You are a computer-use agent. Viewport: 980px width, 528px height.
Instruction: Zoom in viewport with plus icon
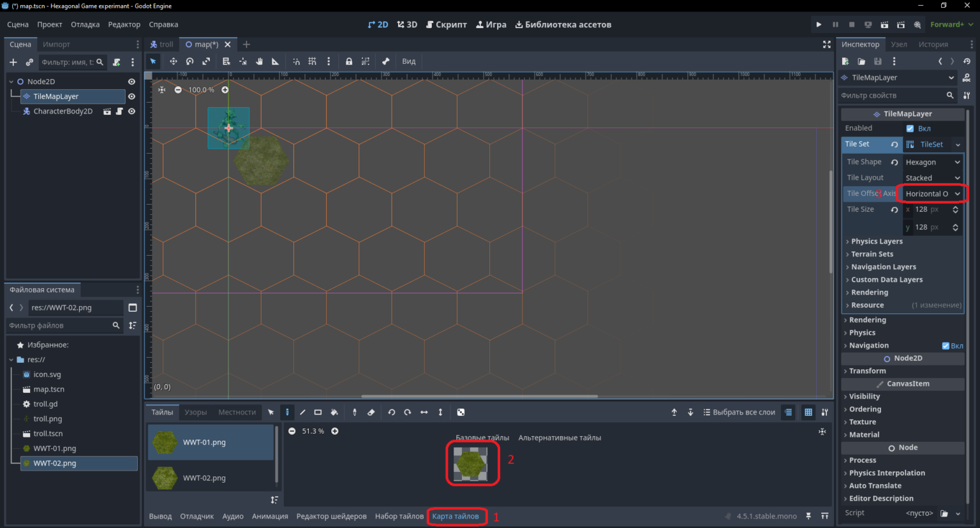[225, 90]
